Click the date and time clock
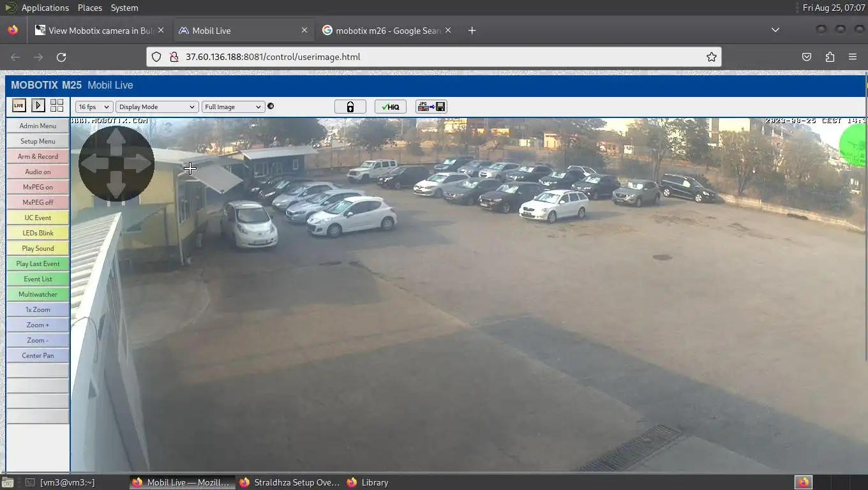Image resolution: width=868 pixels, height=490 pixels. coord(833,8)
